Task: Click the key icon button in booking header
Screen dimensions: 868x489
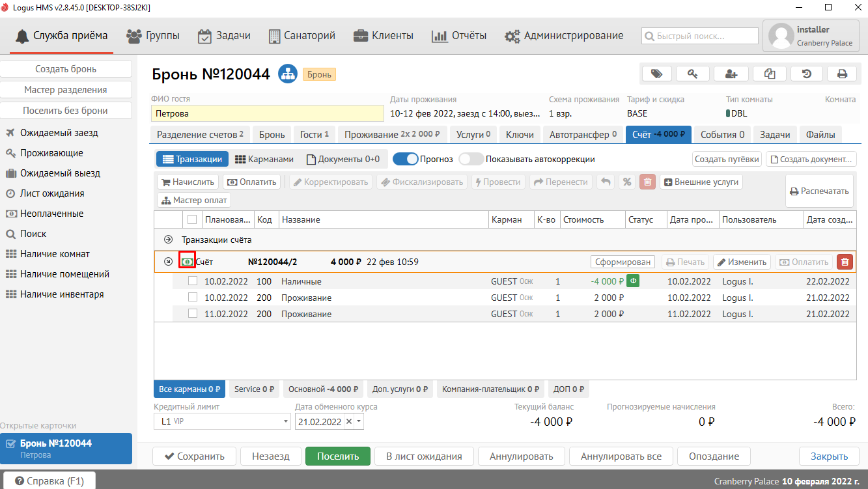Action: coord(693,74)
